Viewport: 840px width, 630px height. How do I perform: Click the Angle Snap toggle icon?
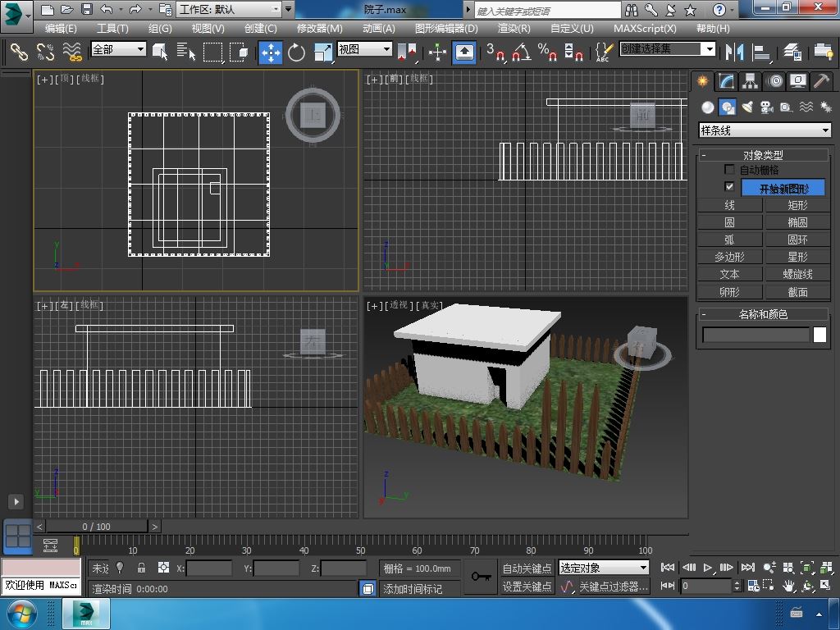(520, 52)
